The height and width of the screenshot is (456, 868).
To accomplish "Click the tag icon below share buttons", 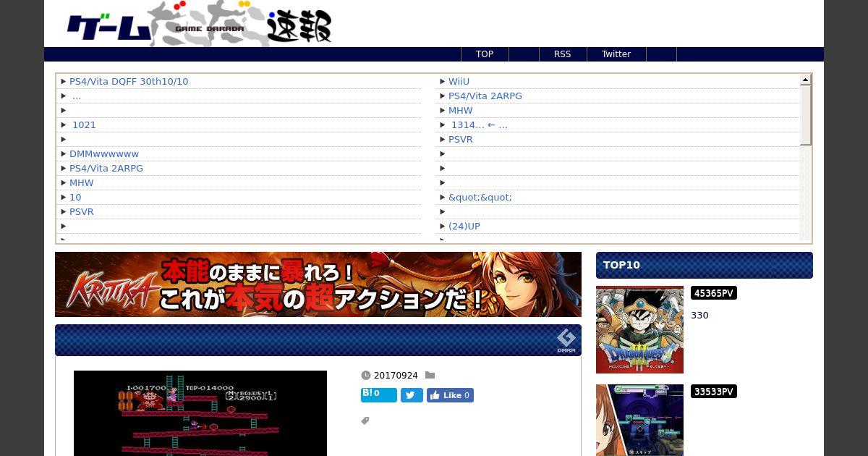I will click(x=365, y=421).
